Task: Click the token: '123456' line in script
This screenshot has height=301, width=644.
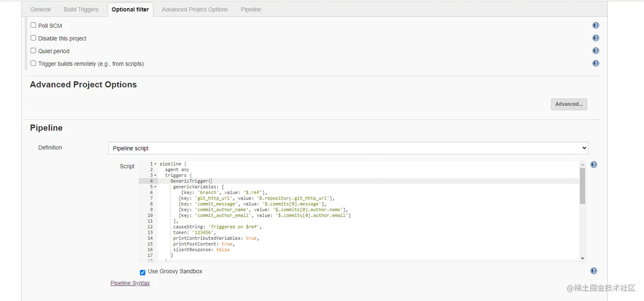Action: pyautogui.click(x=194, y=232)
